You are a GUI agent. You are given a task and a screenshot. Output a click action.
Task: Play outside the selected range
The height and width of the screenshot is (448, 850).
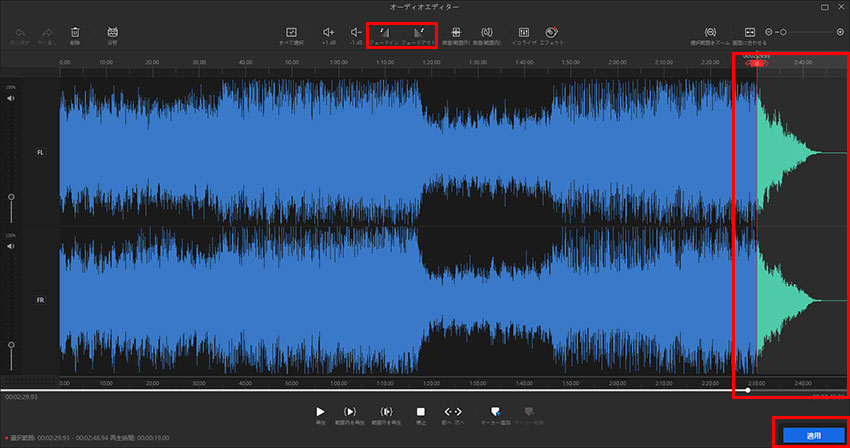[386, 415]
